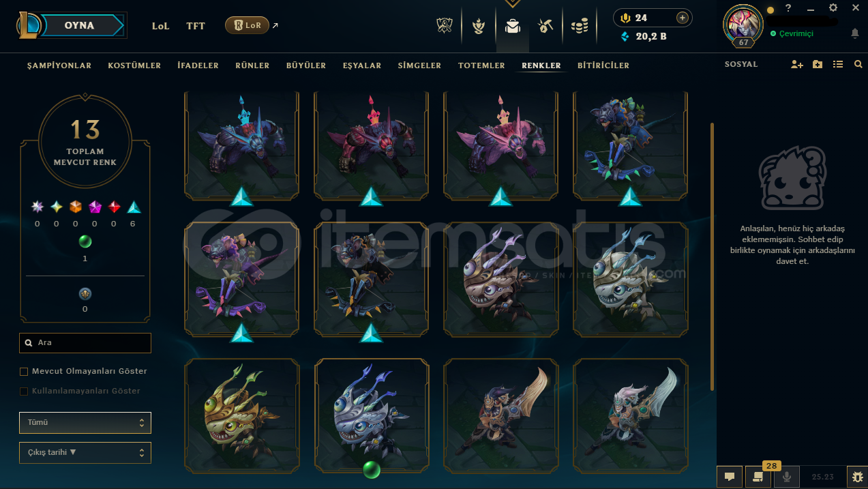Open the friends list options icon
Screen dimensions: 868x489
[838, 65]
